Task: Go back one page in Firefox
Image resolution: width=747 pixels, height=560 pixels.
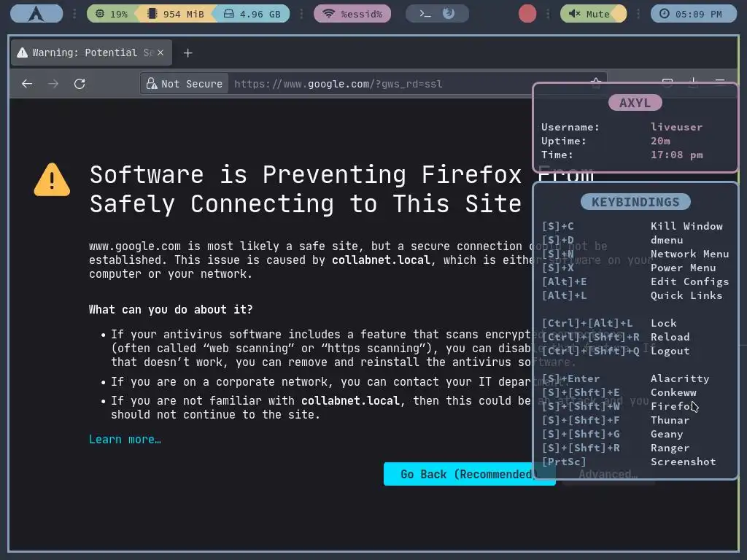Action: click(27, 84)
